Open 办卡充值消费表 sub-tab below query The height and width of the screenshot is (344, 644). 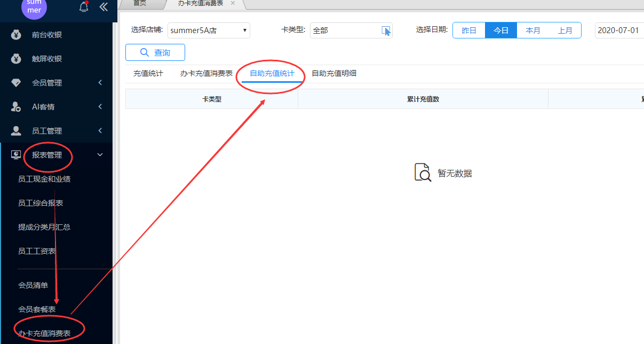(206, 74)
